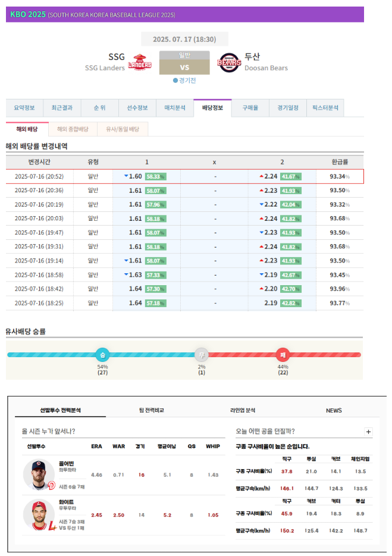This screenshot has width=392, height=556.
Task: Click the 57.18% probability badge
Action: click(156, 303)
